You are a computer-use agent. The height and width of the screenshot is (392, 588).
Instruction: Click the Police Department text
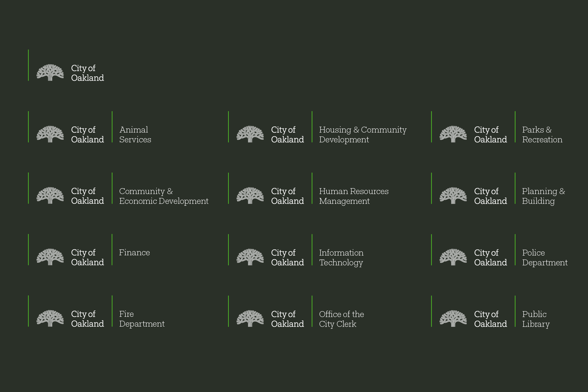pyautogui.click(x=544, y=257)
